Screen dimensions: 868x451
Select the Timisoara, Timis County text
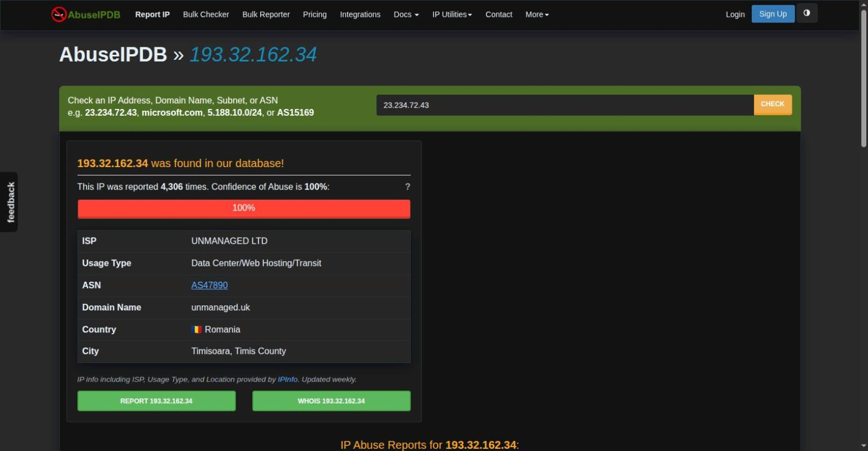[239, 351]
